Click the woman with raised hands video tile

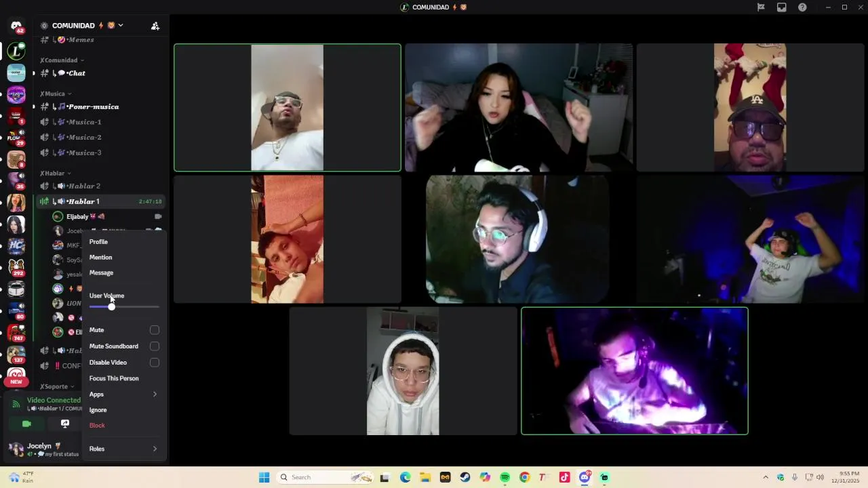click(x=519, y=108)
